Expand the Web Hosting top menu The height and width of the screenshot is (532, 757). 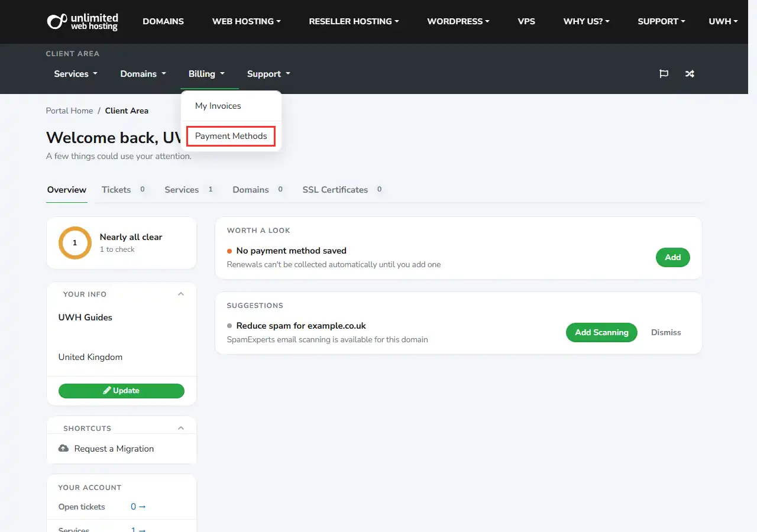coord(247,21)
